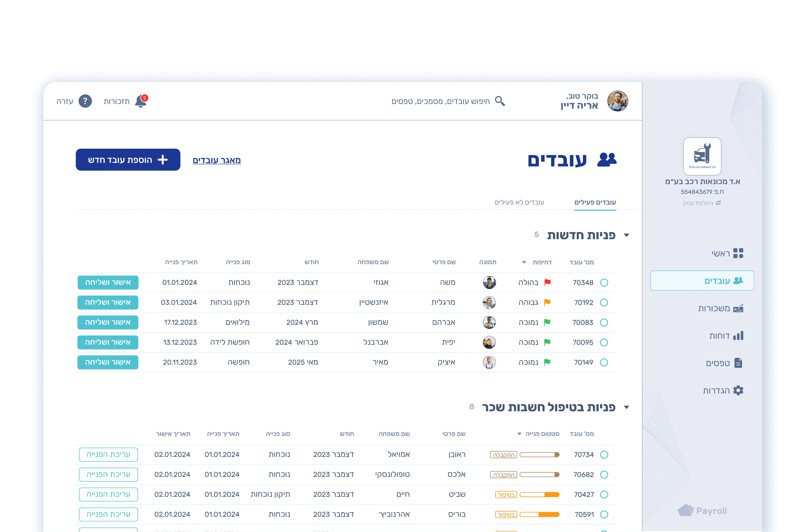Click the ראשי grid icon
Viewport: 806px width, 532px height.
click(x=738, y=253)
